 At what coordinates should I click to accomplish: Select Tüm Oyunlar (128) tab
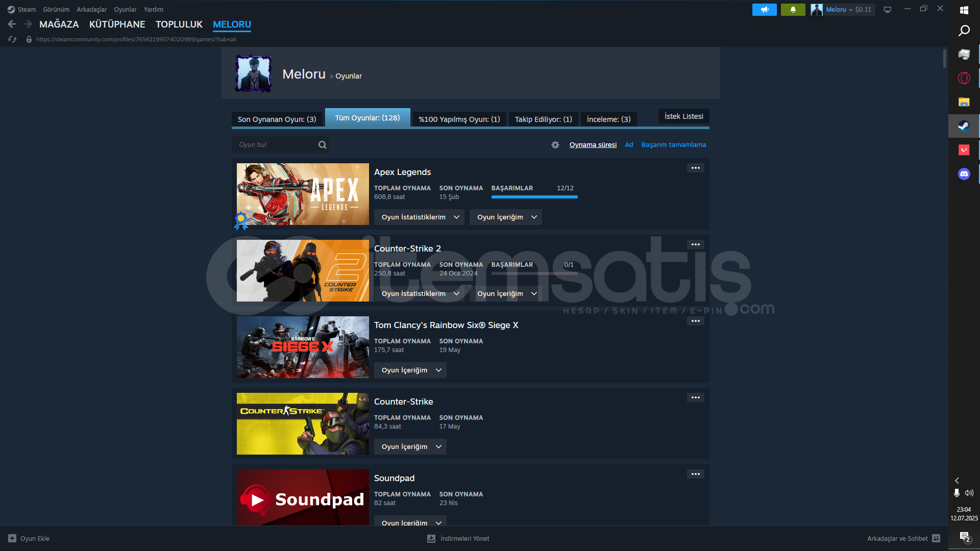[367, 118]
